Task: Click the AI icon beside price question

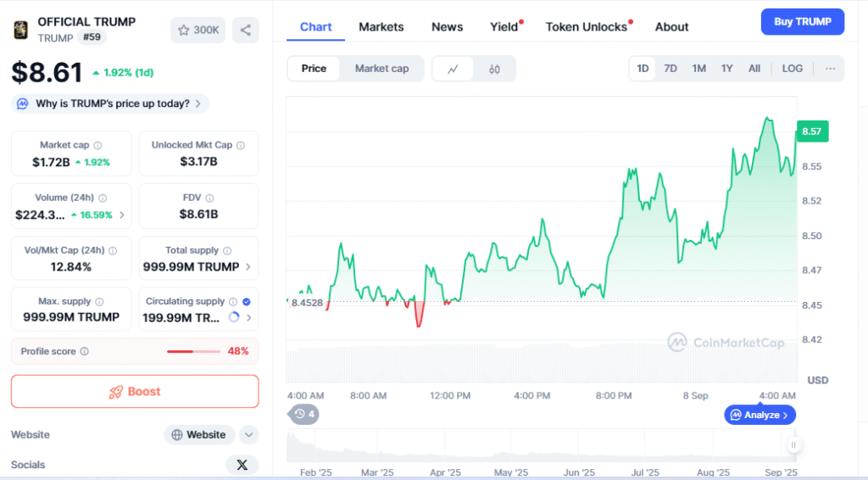Action: coord(22,103)
